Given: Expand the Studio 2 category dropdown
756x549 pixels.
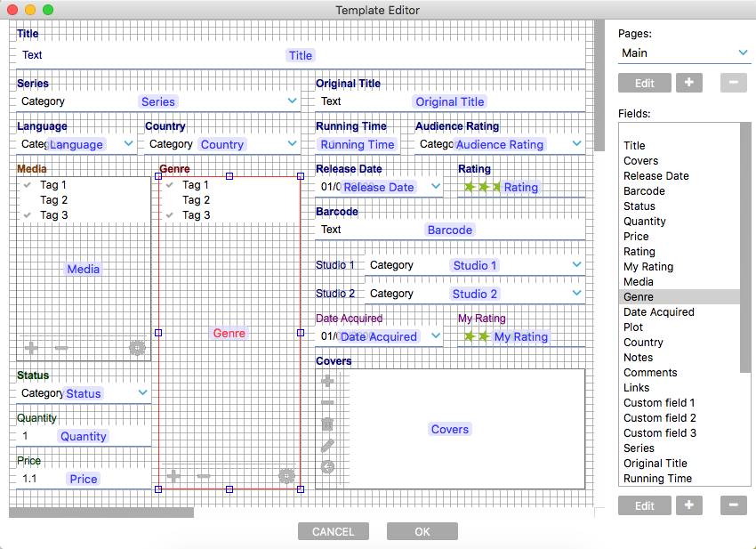Looking at the screenshot, I should [x=576, y=293].
